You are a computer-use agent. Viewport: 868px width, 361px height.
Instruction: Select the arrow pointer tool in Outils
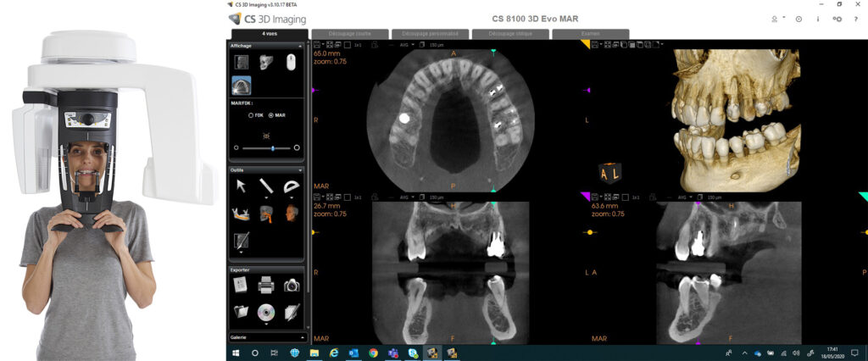(x=242, y=186)
